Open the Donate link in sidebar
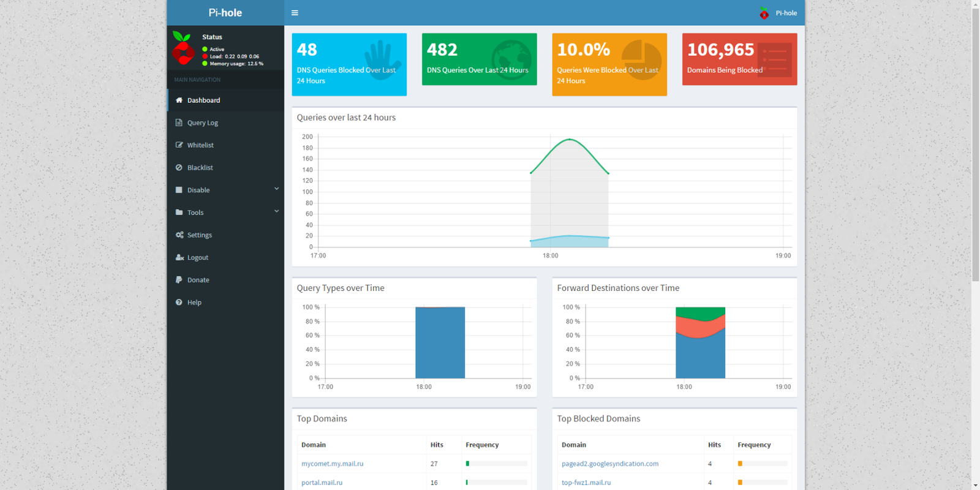 pyautogui.click(x=225, y=280)
